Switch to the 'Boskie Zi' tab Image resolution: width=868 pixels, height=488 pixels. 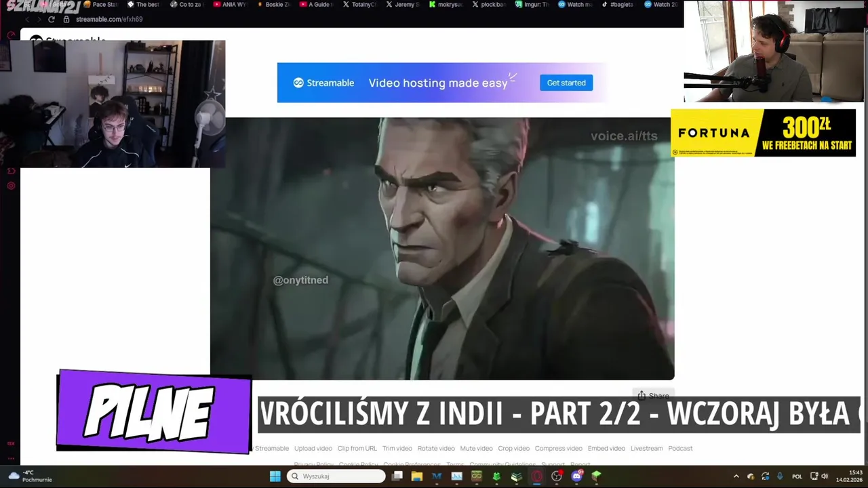tap(273, 5)
